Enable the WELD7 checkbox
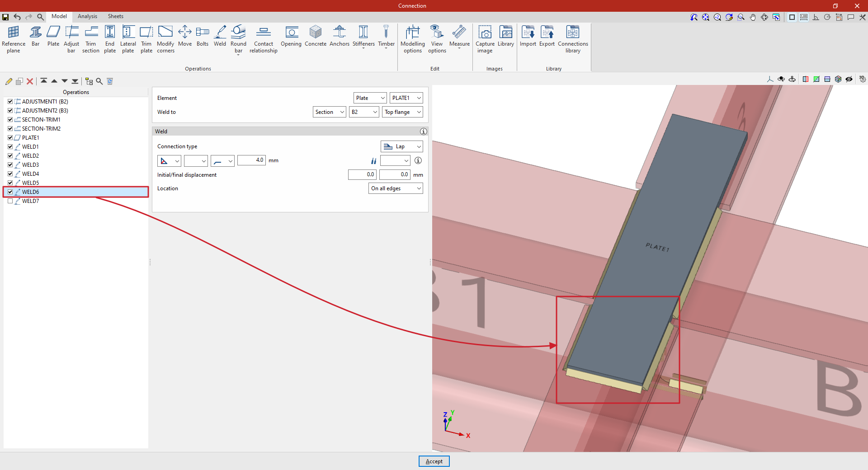The image size is (868, 470). point(10,201)
